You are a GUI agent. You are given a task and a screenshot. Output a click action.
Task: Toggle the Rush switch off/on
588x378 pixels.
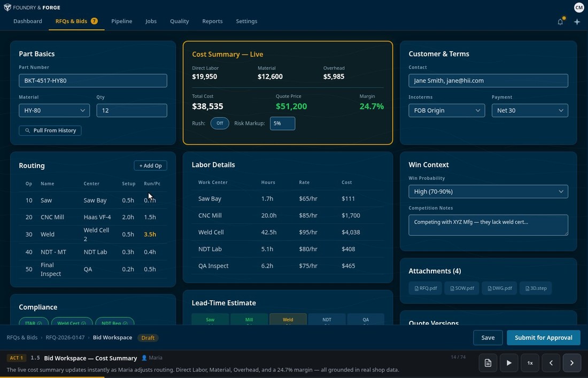pyautogui.click(x=220, y=123)
